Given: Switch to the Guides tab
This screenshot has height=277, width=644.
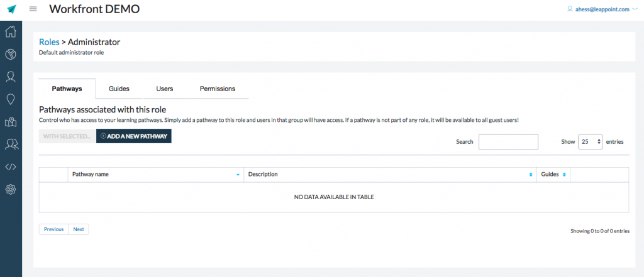Looking at the screenshot, I should pos(119,89).
